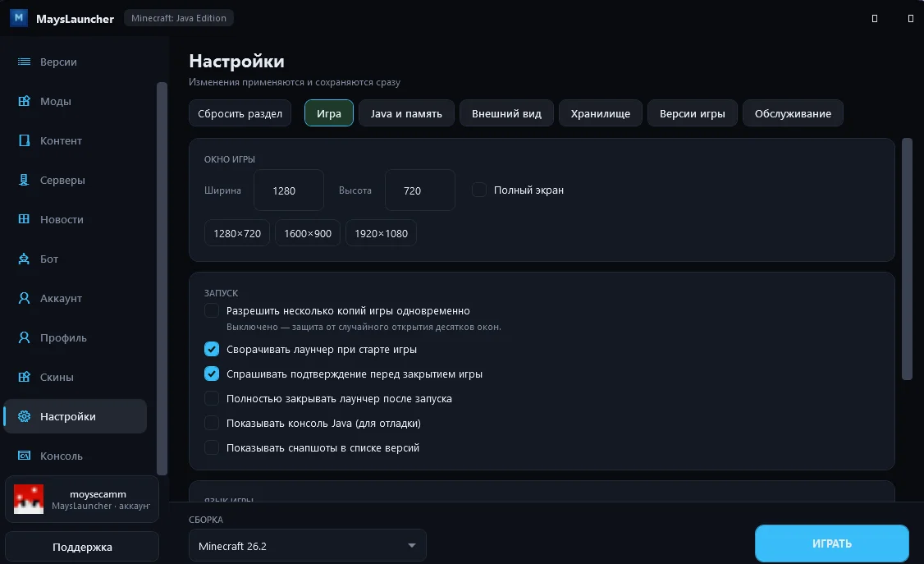Click the Сбросить раздел button
Viewport: 924px width, 564px height.
click(x=240, y=113)
